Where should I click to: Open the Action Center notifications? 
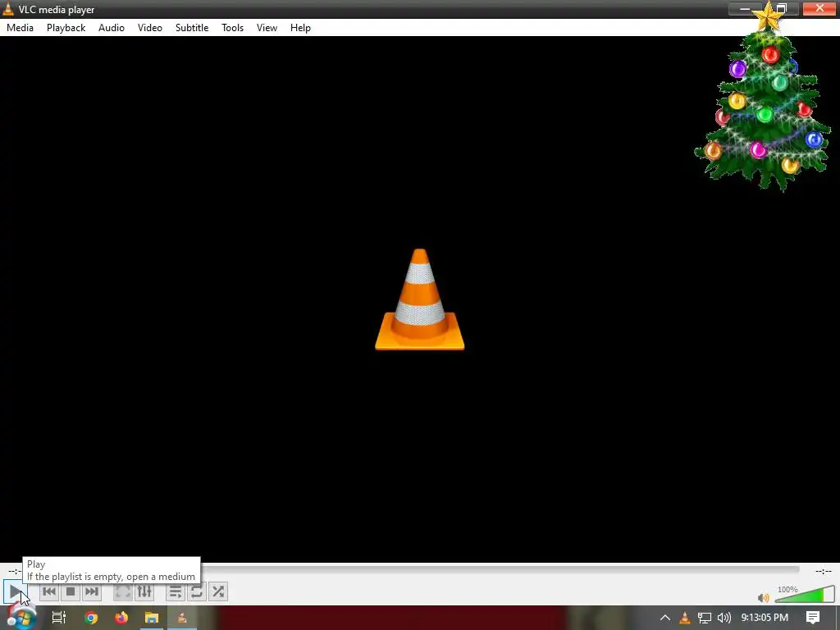pyautogui.click(x=813, y=618)
